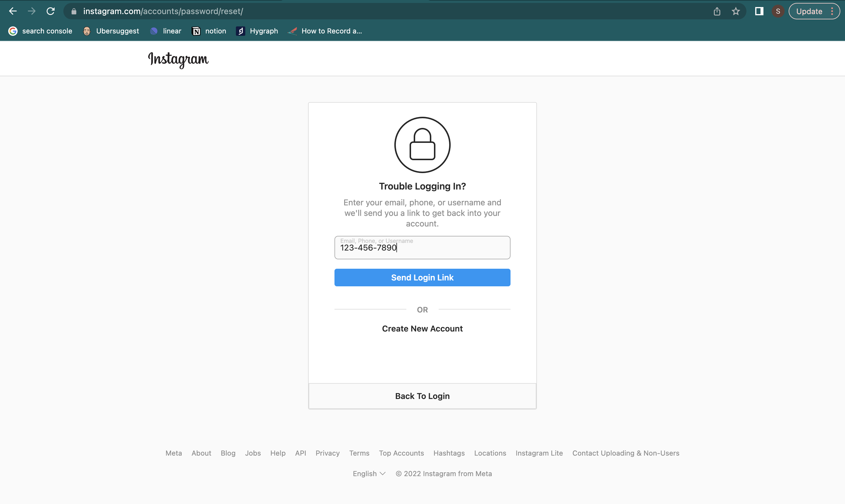Click the browser back arrow

13,11
